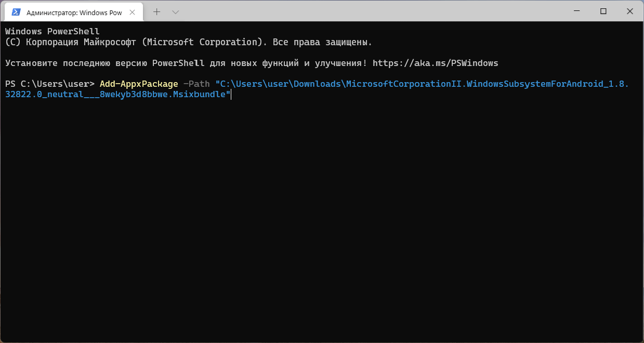The width and height of the screenshot is (644, 343).
Task: Open a new tab with plus button
Action: coord(157,11)
